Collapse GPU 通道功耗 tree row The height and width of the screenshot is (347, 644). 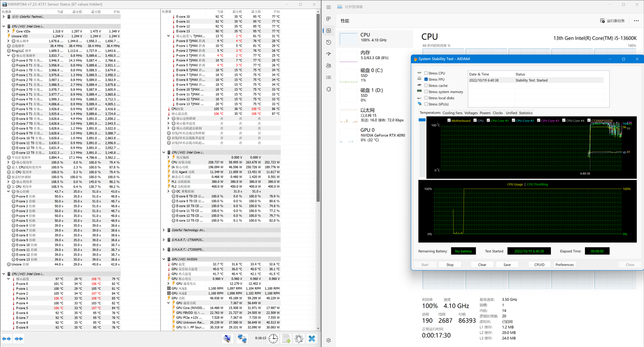(169, 303)
